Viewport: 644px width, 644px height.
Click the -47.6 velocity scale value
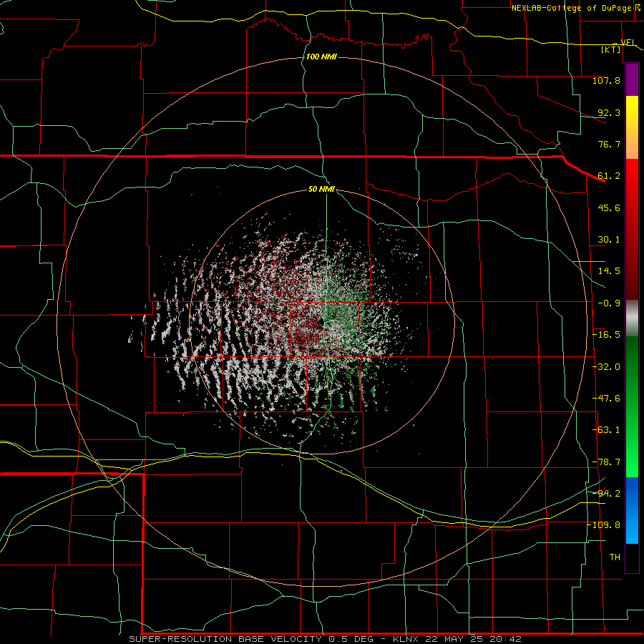[606, 399]
